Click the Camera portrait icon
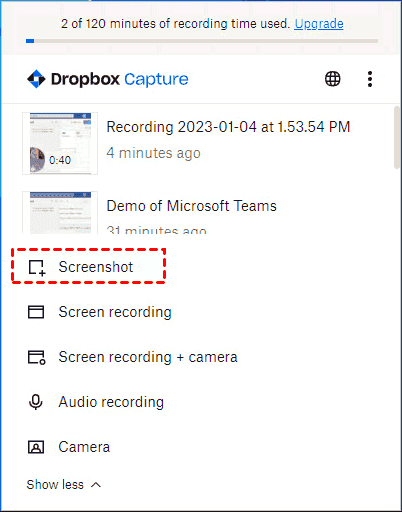The width and height of the screenshot is (402, 512). click(36, 447)
